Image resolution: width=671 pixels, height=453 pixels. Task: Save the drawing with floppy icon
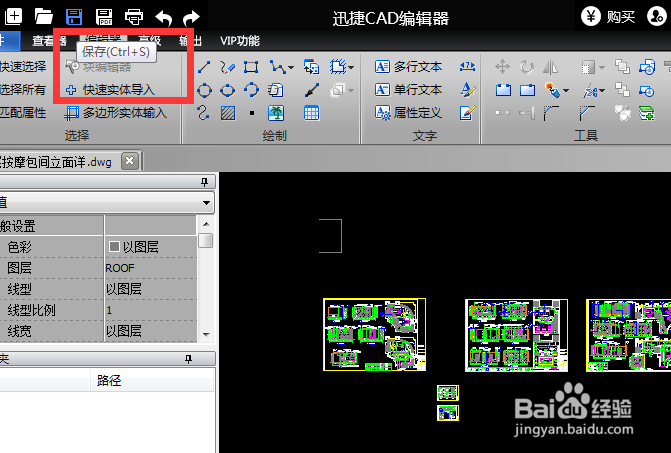point(74,17)
